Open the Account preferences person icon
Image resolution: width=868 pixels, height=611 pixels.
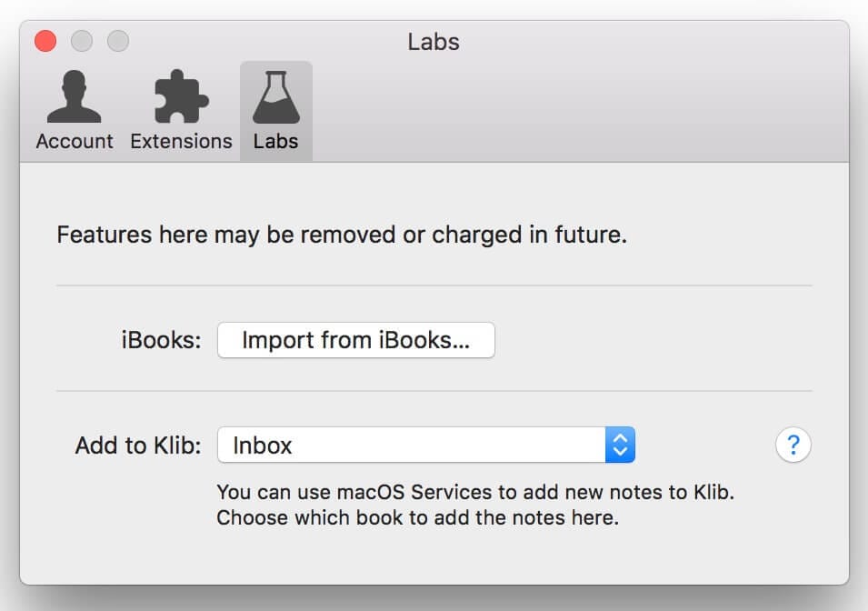click(75, 97)
